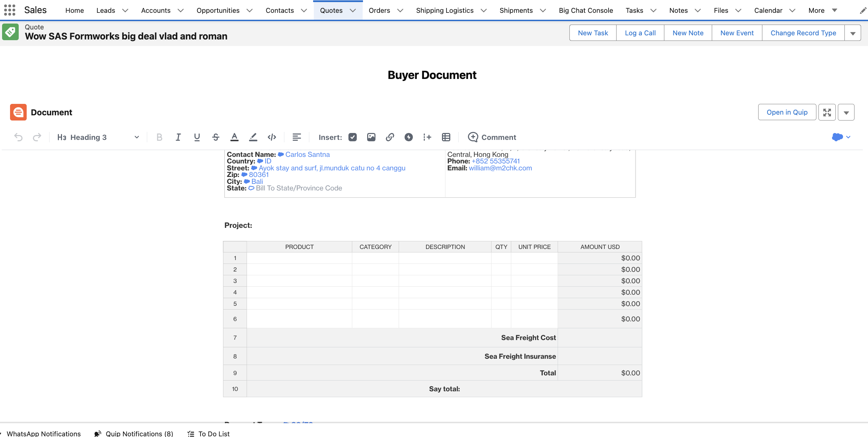Open the Heading 3 style dropdown
This screenshot has width=868, height=437.
(x=136, y=137)
